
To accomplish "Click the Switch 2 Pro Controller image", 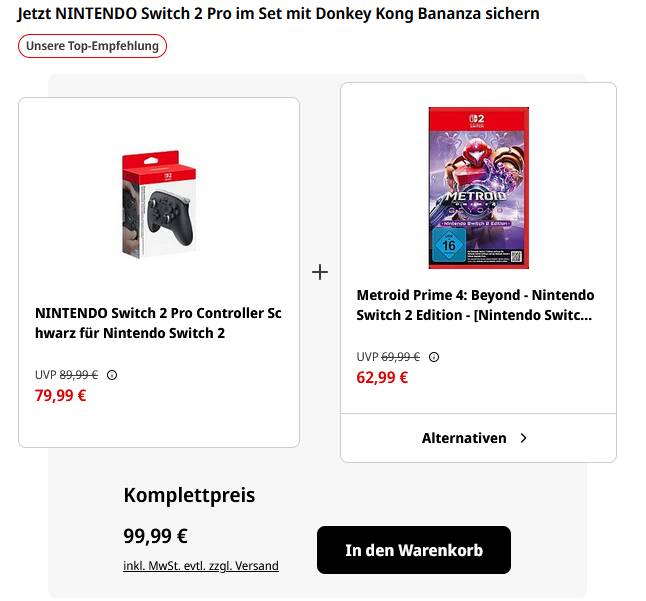I will [x=160, y=204].
